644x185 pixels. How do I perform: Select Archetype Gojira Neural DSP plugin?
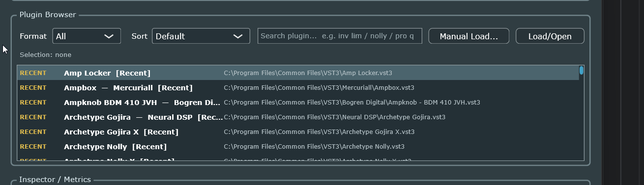[298, 117]
